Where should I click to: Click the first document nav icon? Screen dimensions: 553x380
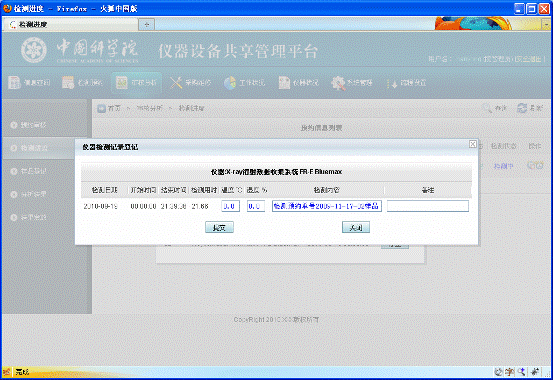14,83
